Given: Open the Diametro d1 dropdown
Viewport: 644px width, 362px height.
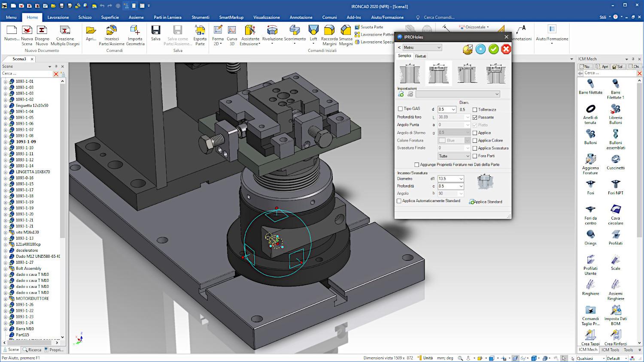Looking at the screenshot, I should point(461,179).
